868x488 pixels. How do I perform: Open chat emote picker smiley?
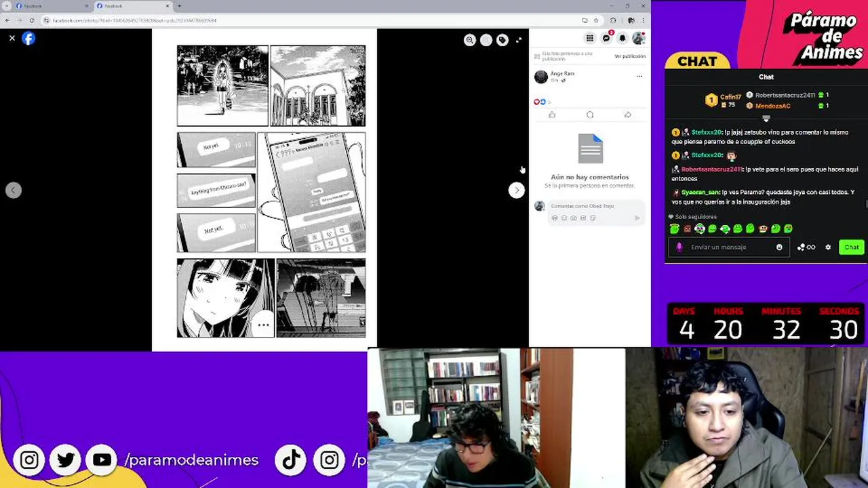pos(779,247)
